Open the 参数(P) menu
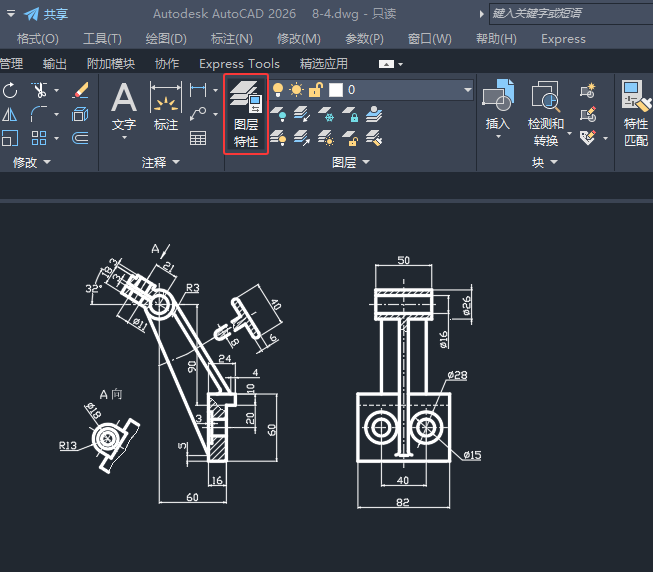Viewport: 653px width, 572px height. coord(364,39)
